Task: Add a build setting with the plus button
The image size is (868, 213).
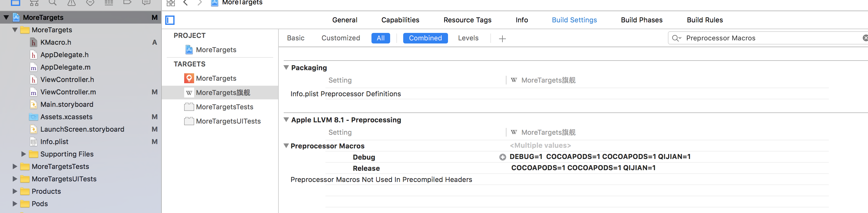Action: tap(502, 39)
